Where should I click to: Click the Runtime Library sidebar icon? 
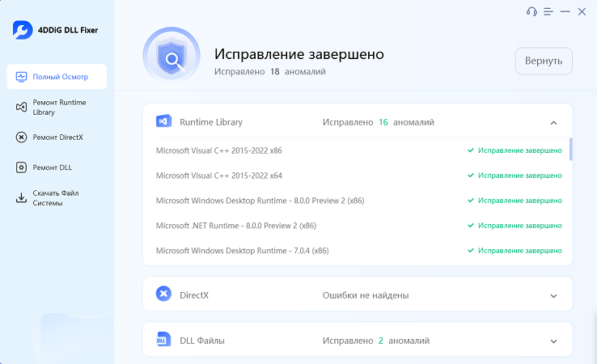click(21, 107)
